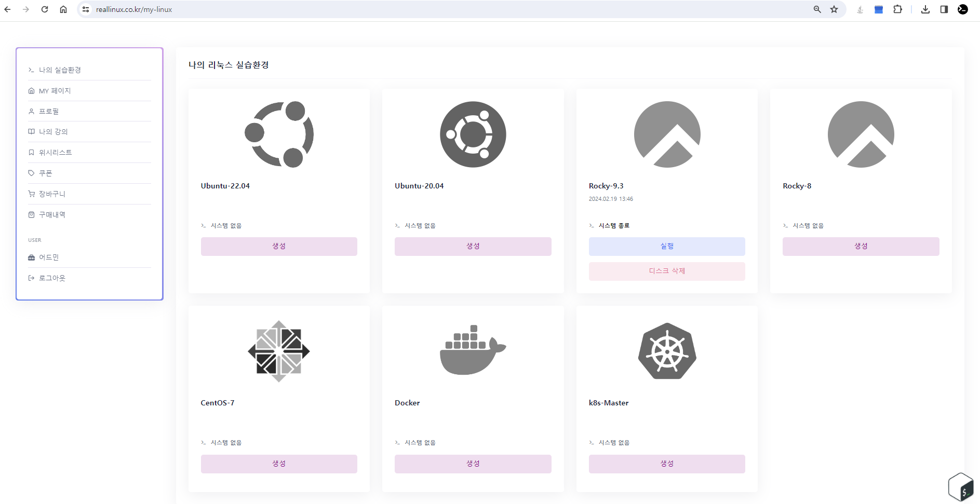Click the Rocky-9.3 title text
The image size is (980, 504).
[606, 186]
